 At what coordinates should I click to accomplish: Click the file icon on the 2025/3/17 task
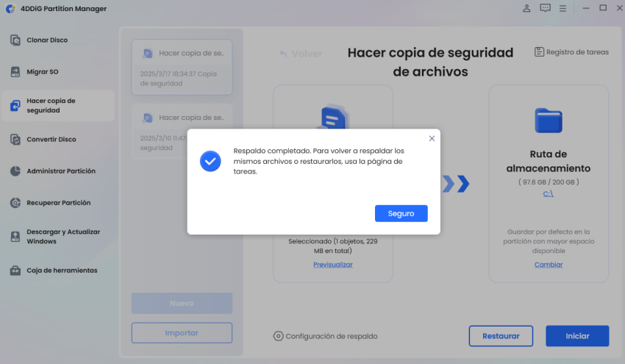pos(148,54)
